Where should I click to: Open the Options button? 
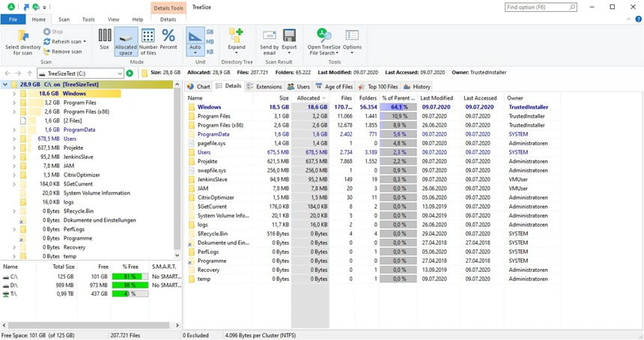tap(352, 41)
